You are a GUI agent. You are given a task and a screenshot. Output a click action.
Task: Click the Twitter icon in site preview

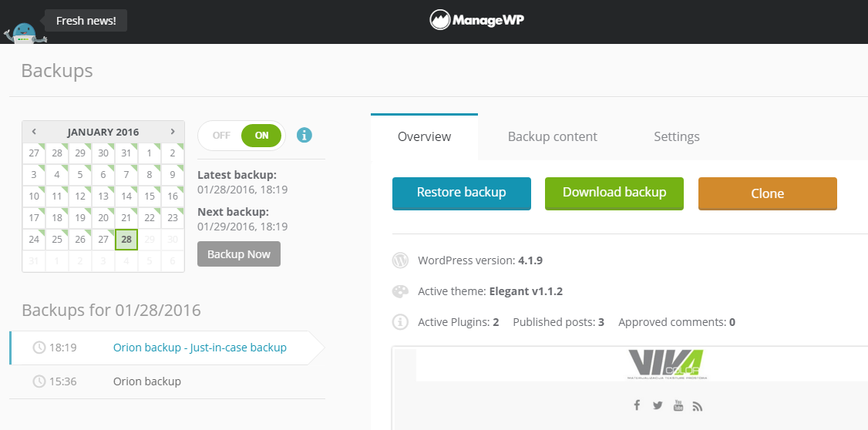(x=658, y=405)
